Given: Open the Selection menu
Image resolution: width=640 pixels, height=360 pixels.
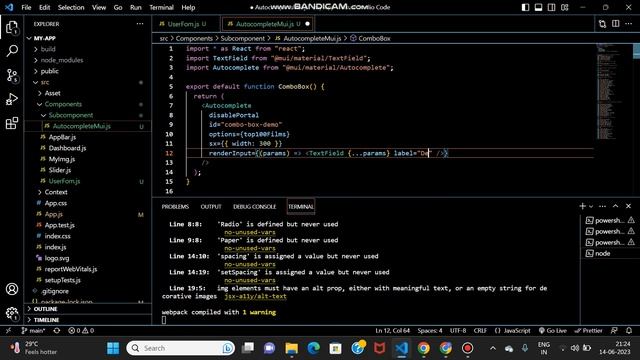Looking at the screenshot, I should 71,7.
